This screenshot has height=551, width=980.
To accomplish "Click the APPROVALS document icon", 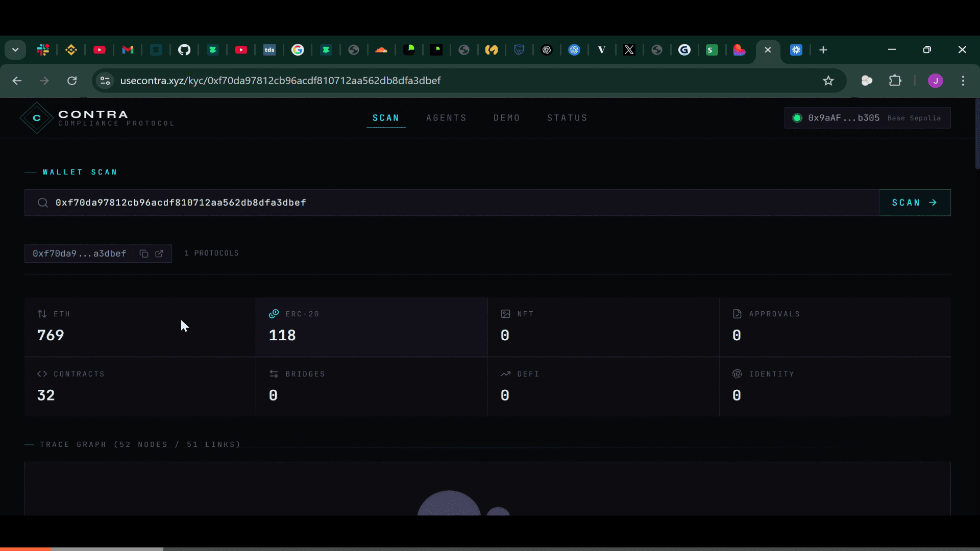I will click(x=737, y=314).
